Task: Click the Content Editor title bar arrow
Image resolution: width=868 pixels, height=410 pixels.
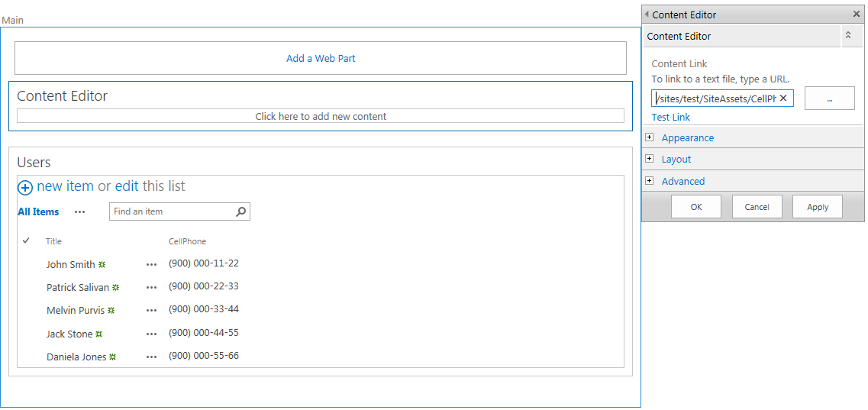Action: 647,15
